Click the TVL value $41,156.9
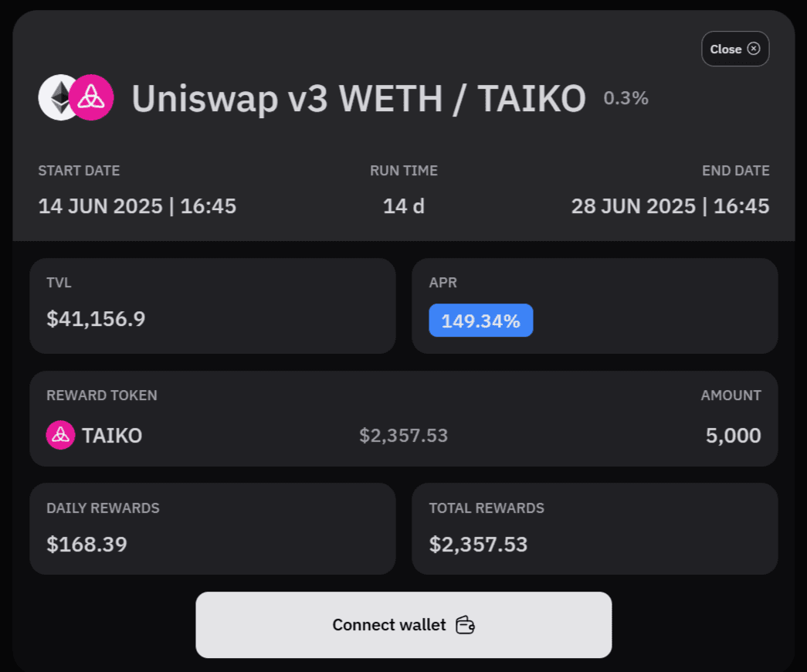This screenshot has height=672, width=807. pyautogui.click(x=96, y=319)
